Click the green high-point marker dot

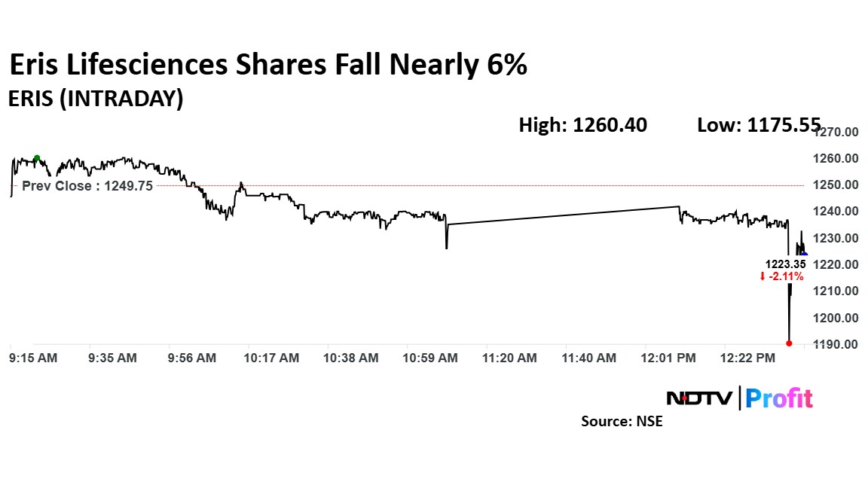point(37,157)
